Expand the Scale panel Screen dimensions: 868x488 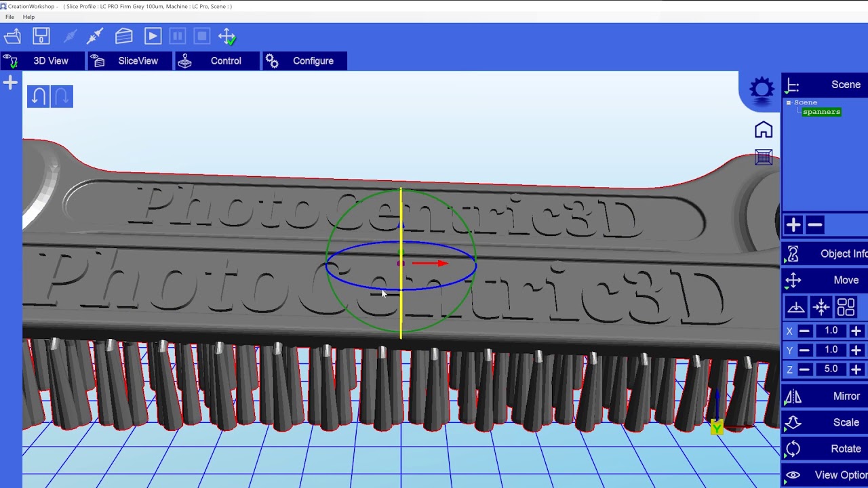825,422
